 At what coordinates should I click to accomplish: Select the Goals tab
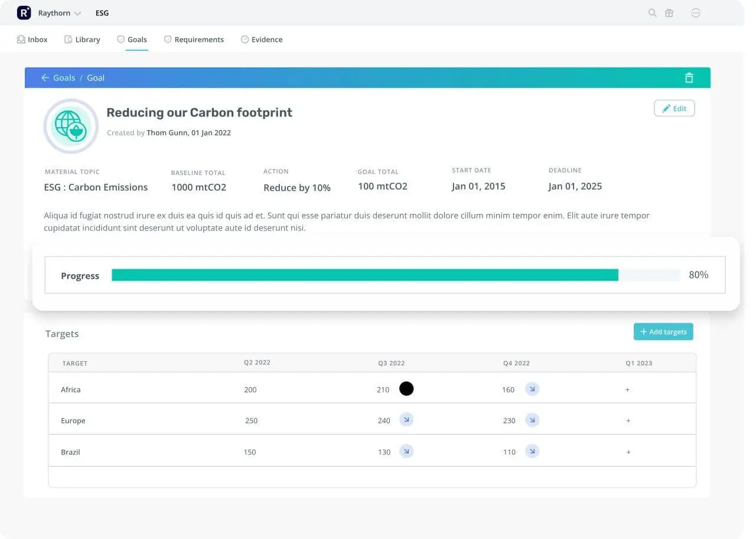pos(132,40)
